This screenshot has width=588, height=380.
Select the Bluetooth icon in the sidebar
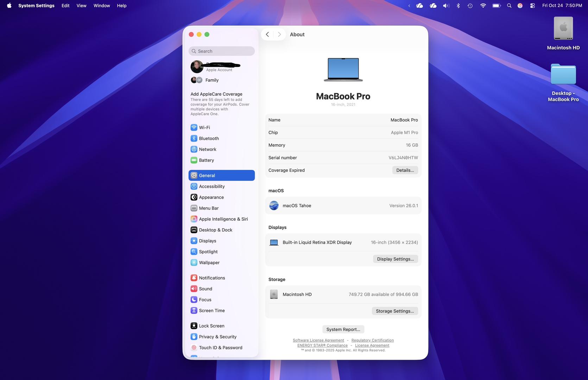[194, 138]
